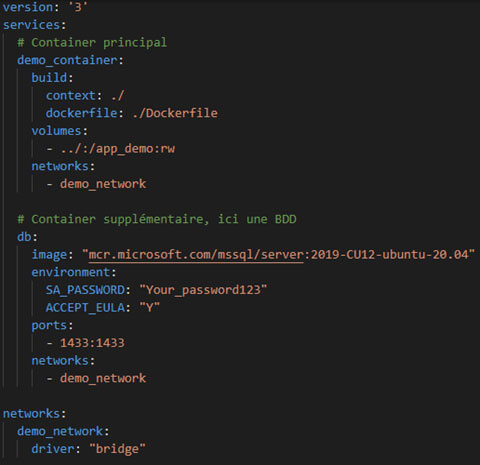The width and height of the screenshot is (480, 465).
Task: Click 'demo_network' list item under demo_container
Action: 103,184
